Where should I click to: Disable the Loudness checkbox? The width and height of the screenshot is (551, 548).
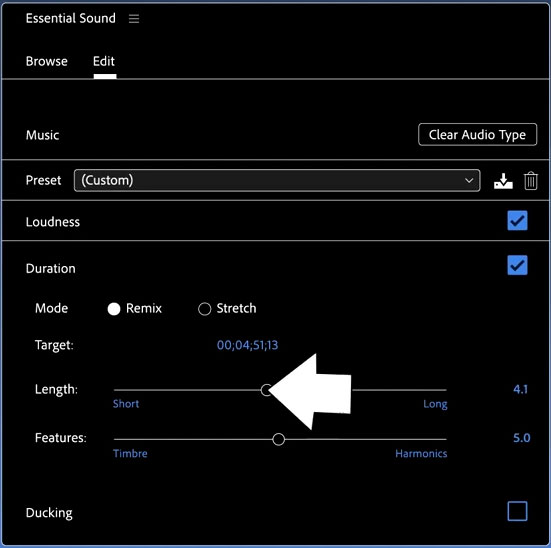[x=517, y=221]
